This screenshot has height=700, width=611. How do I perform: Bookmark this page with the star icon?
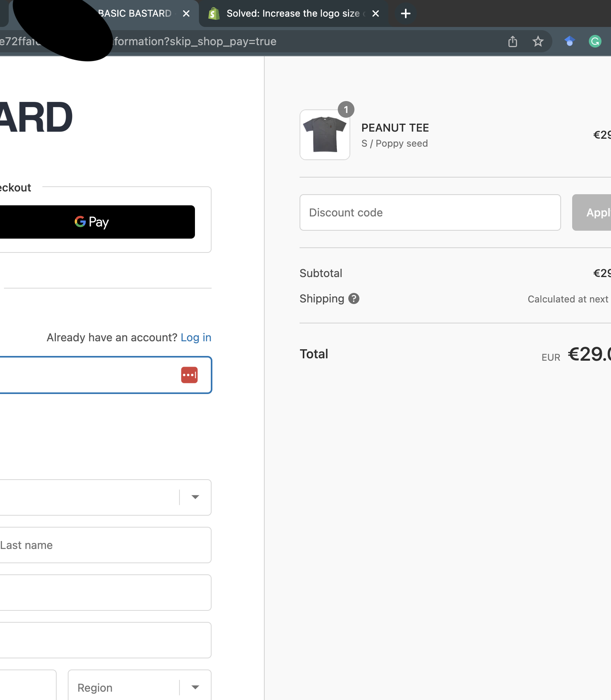tap(538, 41)
